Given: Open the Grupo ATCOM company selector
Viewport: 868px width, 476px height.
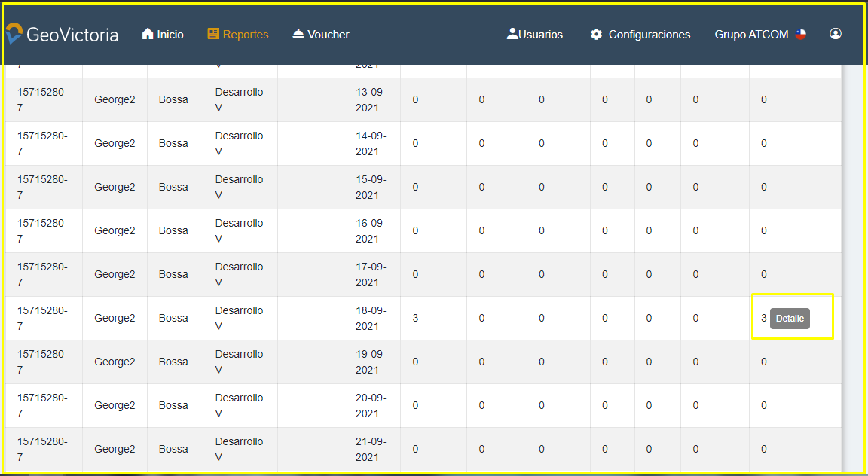Looking at the screenshot, I should pyautogui.click(x=751, y=35).
